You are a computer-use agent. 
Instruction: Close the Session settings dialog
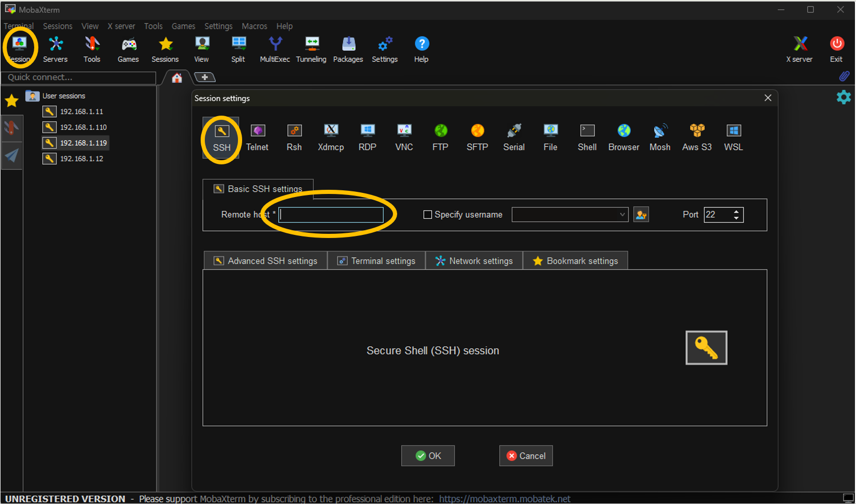pyautogui.click(x=768, y=98)
